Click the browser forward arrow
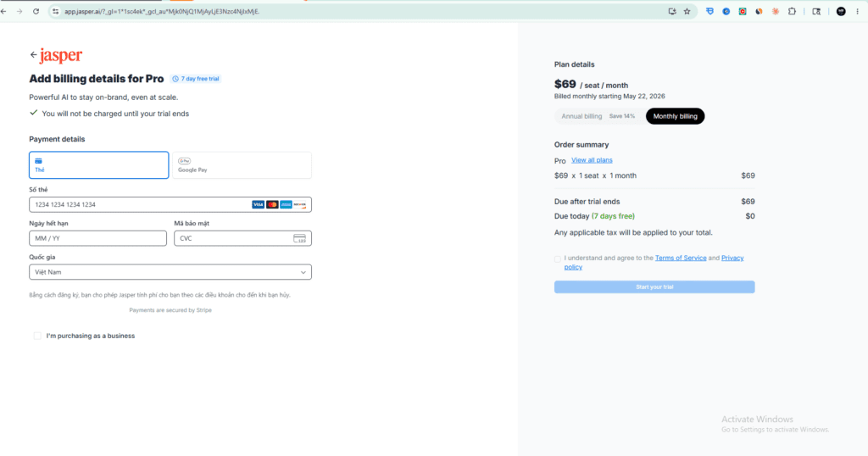This screenshot has width=868, height=456. [19, 11]
